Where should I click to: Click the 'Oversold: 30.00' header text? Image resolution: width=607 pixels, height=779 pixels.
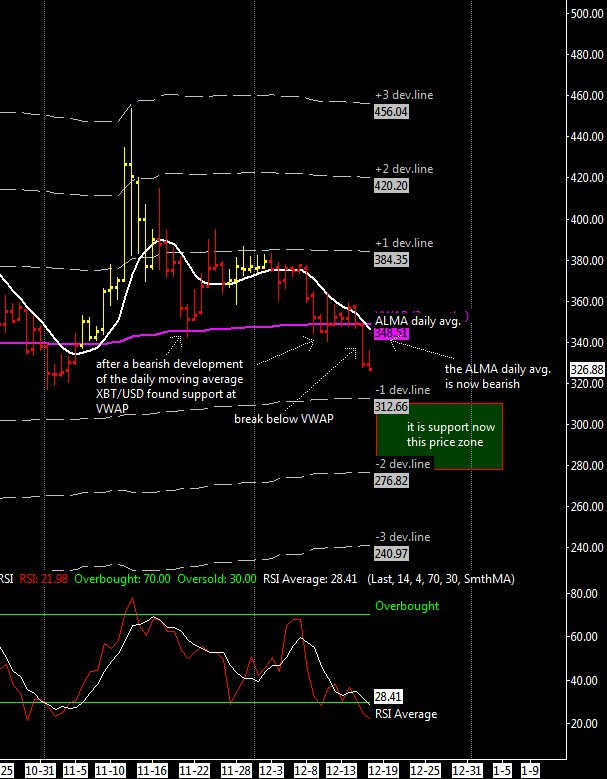[216, 578]
